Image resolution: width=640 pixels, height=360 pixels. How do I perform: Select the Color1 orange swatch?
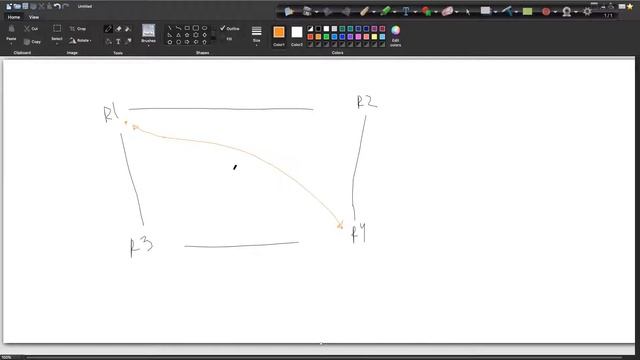[279, 32]
